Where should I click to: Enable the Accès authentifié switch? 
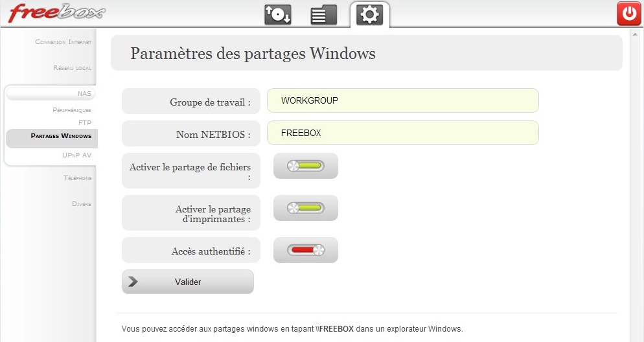[306, 249]
